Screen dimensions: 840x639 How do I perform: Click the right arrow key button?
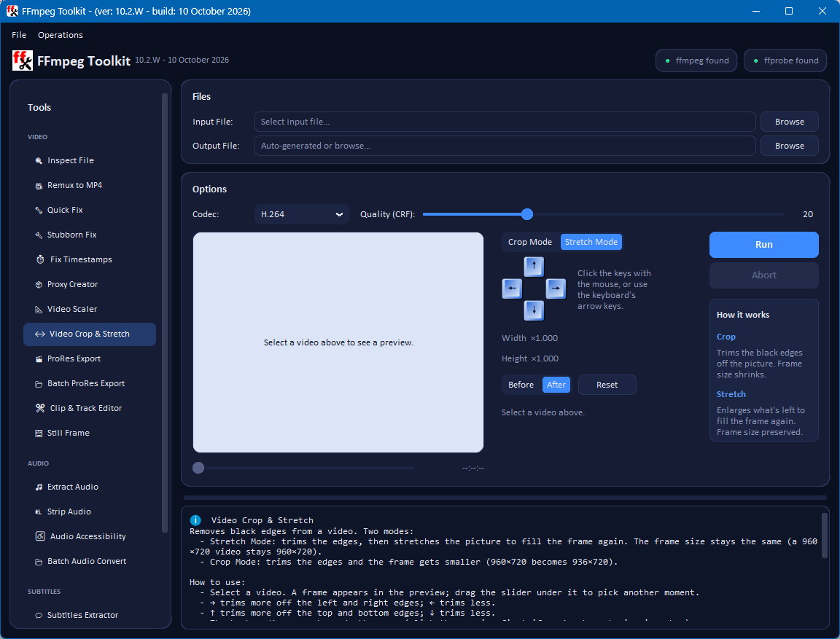point(556,289)
